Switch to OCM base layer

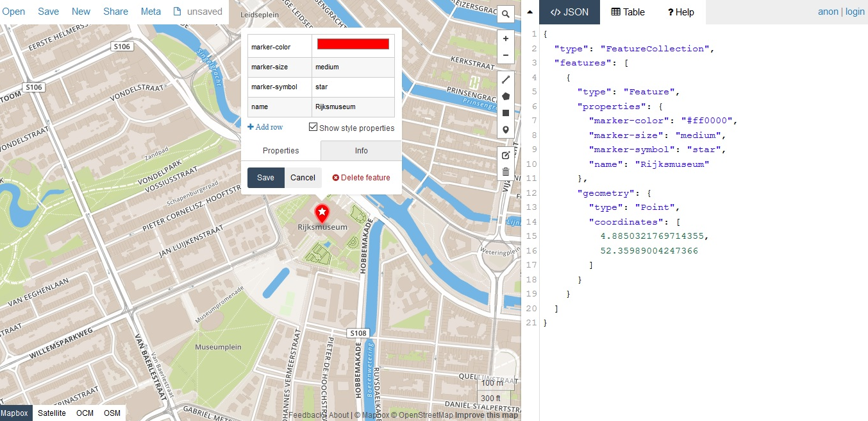click(85, 413)
